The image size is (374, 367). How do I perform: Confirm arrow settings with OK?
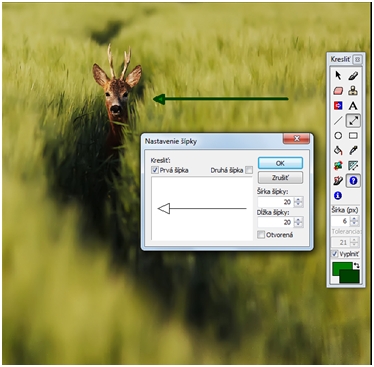pos(280,163)
